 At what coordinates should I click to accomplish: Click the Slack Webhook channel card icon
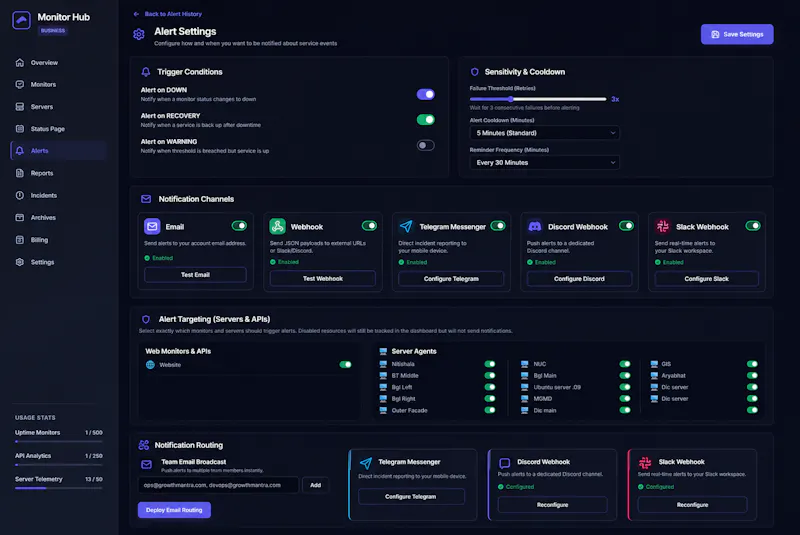[663, 226]
